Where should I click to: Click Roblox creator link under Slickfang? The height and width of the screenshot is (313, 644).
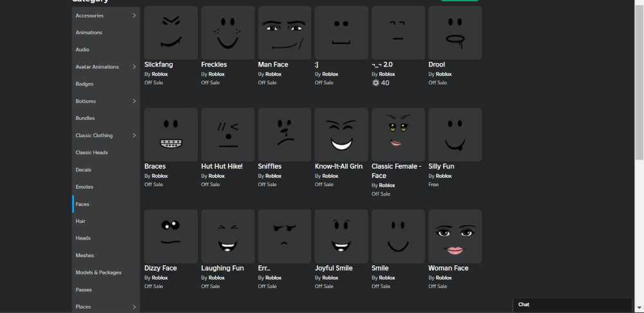[160, 74]
